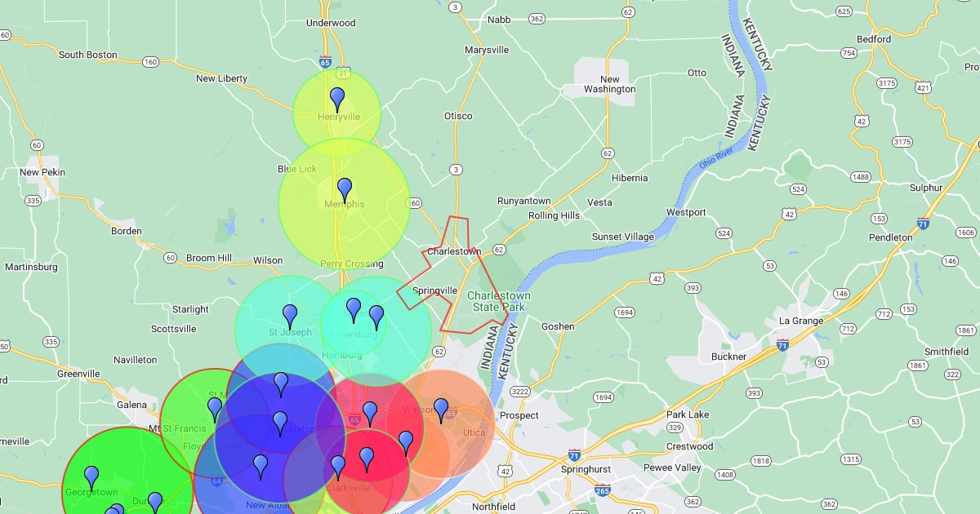This screenshot has width=980, height=514.
Task: Click the Buckner label
Action: point(729,357)
